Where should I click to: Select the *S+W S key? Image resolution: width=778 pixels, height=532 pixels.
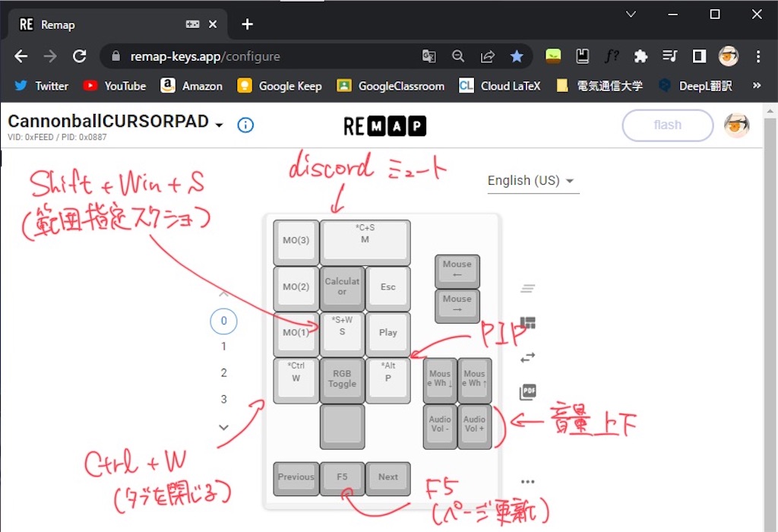click(342, 334)
